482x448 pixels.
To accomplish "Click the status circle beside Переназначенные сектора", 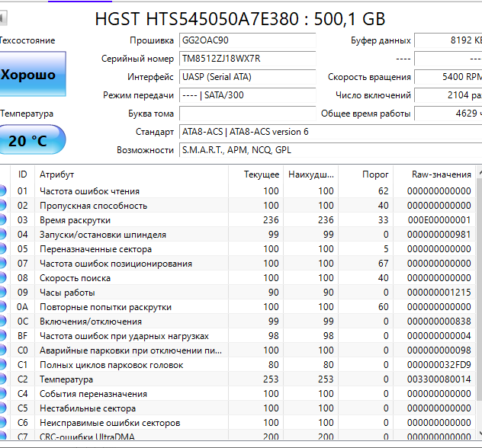I will [3, 249].
